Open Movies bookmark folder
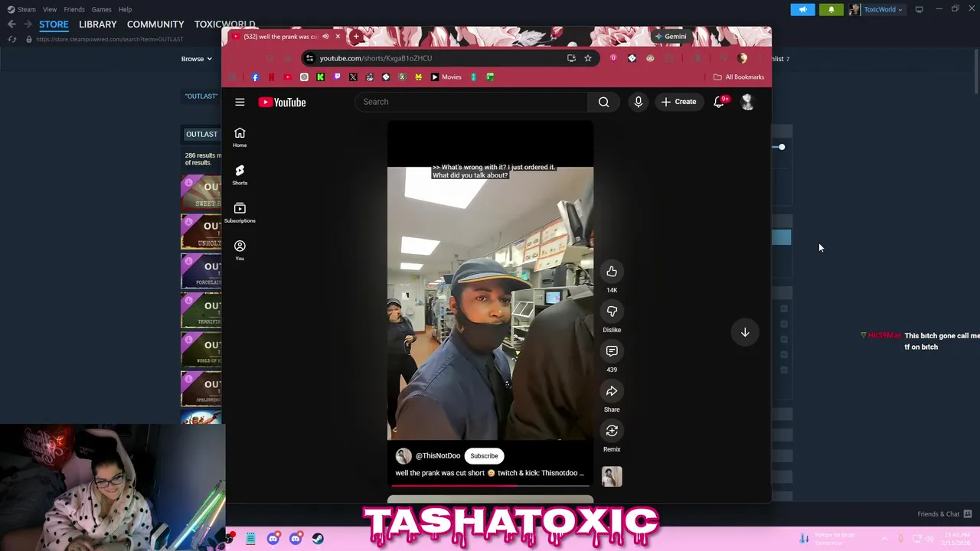This screenshot has width=980, height=551. 446,77
